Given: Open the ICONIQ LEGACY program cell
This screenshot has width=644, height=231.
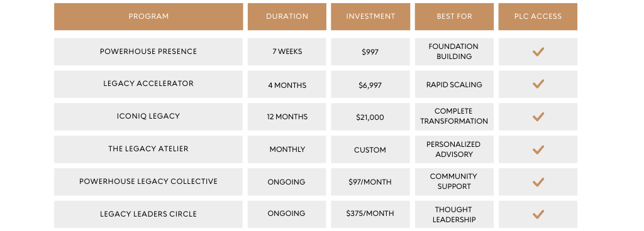Looking at the screenshot, I should 148,117.
